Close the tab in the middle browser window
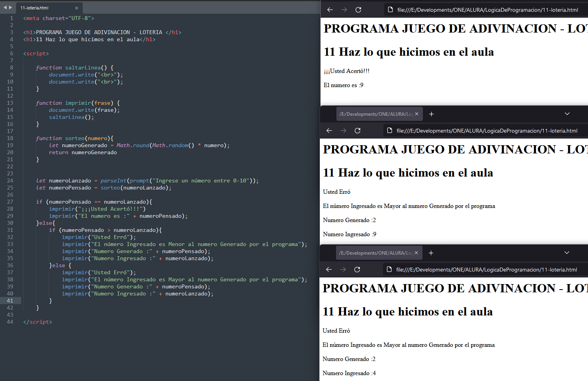The image size is (588, 381). [417, 114]
